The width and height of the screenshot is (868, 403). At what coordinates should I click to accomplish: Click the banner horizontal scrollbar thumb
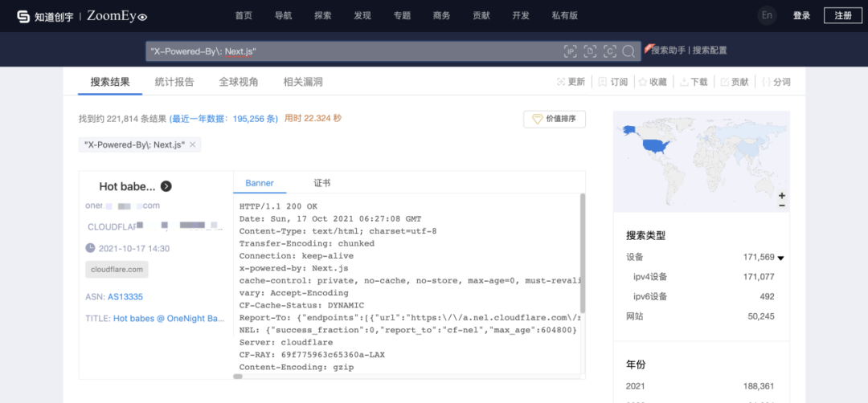click(x=237, y=377)
